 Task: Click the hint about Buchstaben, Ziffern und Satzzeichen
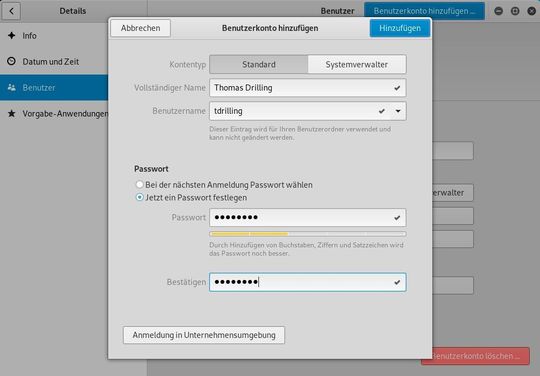pyautogui.click(x=306, y=249)
